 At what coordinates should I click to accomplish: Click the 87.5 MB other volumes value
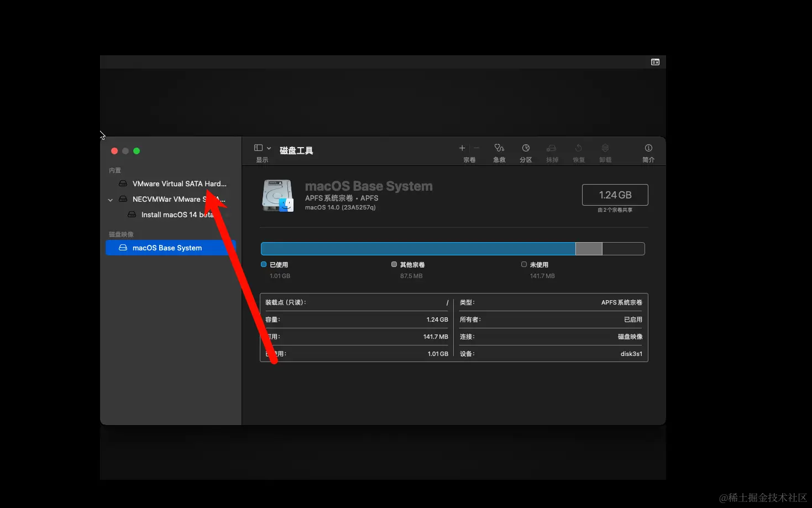pos(411,276)
